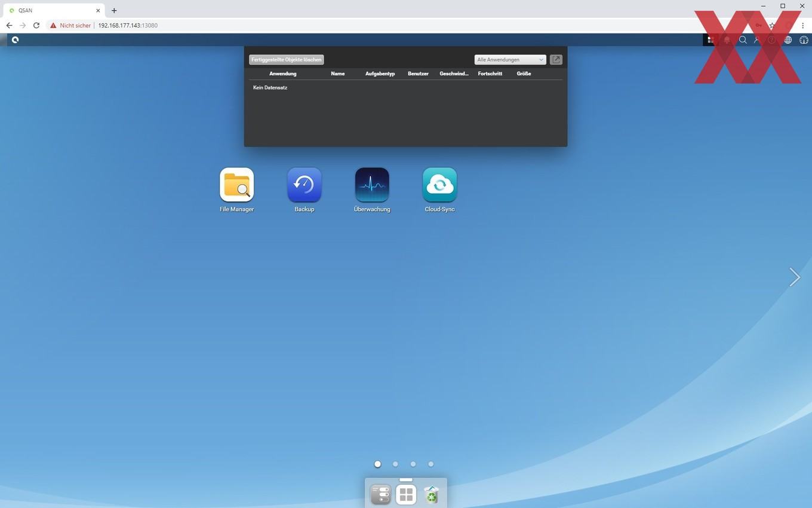
Task: Open the help question mark icon
Action: [772, 40]
